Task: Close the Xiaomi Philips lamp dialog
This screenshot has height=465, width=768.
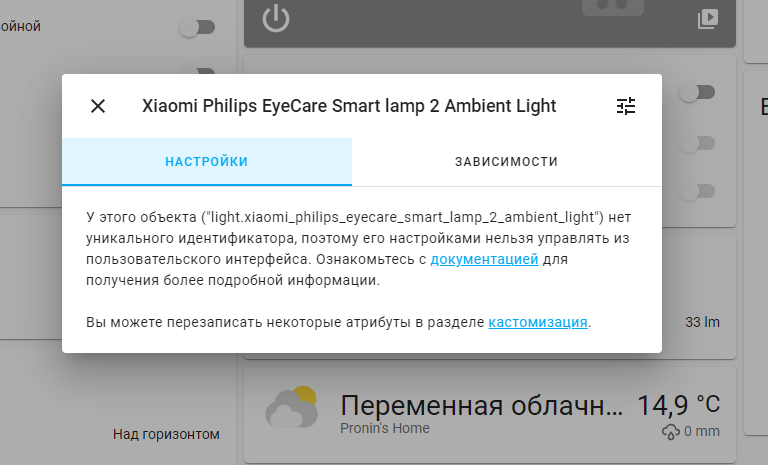Action: coord(98,106)
